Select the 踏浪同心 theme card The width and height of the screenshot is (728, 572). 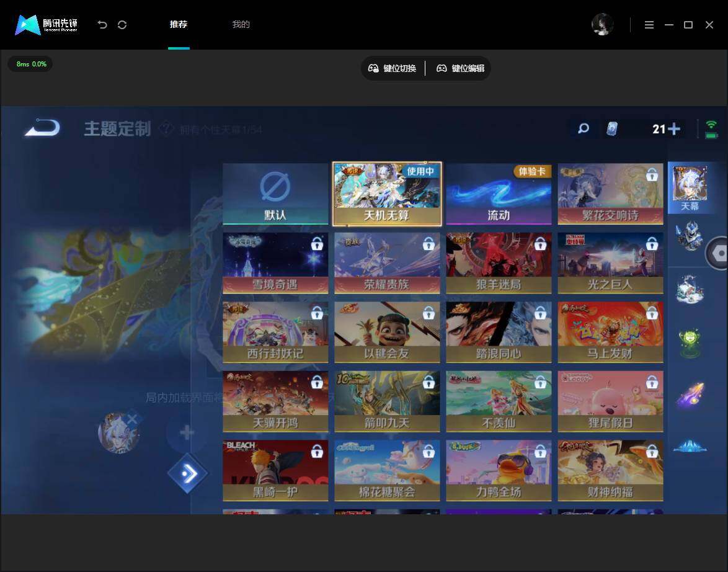[x=499, y=333]
